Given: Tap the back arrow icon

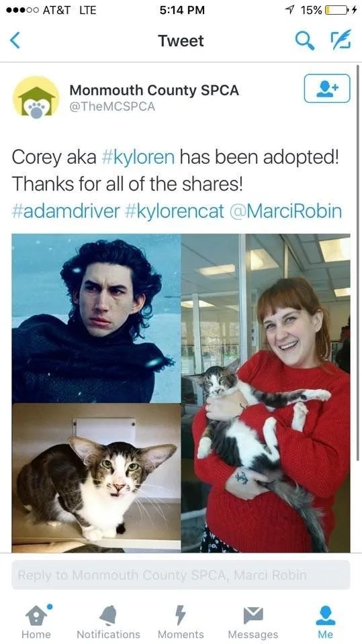Looking at the screenshot, I should coord(15,41).
